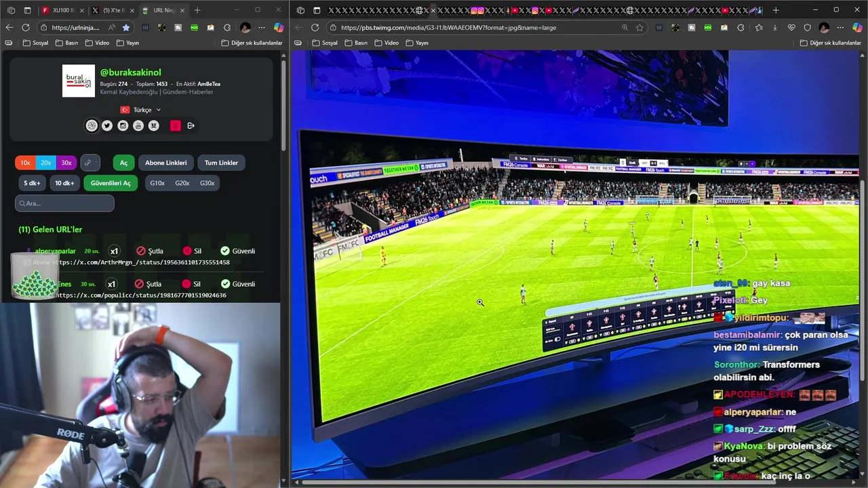
Task: Select the G10x option
Action: tap(157, 183)
